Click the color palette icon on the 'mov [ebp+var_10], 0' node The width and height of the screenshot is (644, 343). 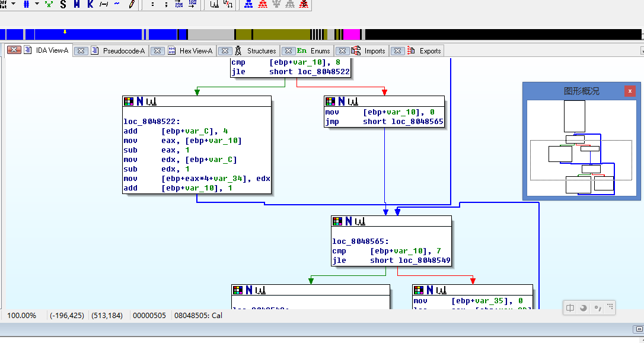(x=330, y=101)
